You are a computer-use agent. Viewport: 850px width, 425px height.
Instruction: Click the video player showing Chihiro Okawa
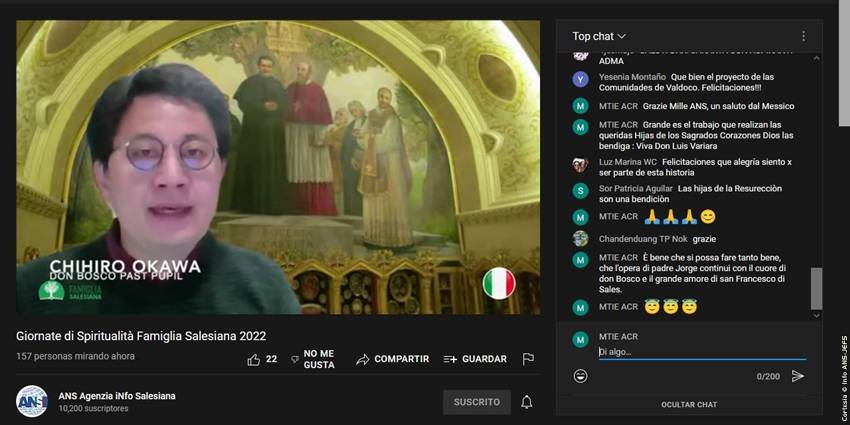(x=278, y=167)
